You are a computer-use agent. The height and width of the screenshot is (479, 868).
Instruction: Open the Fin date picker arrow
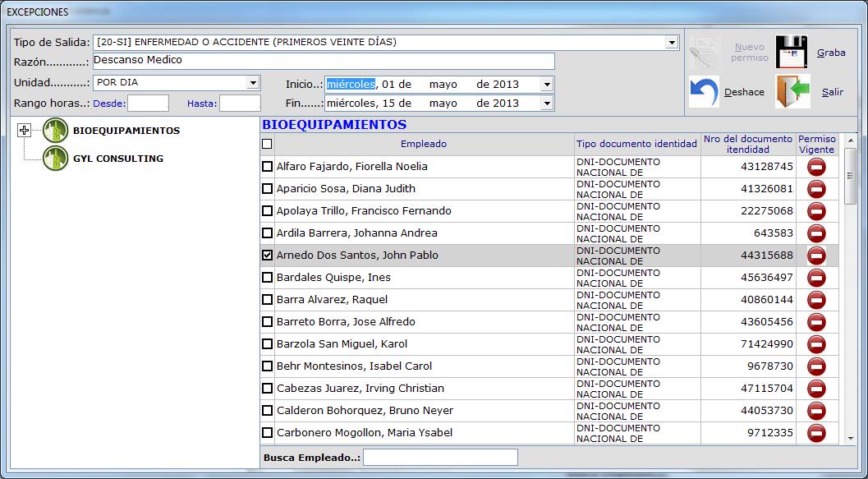547,104
